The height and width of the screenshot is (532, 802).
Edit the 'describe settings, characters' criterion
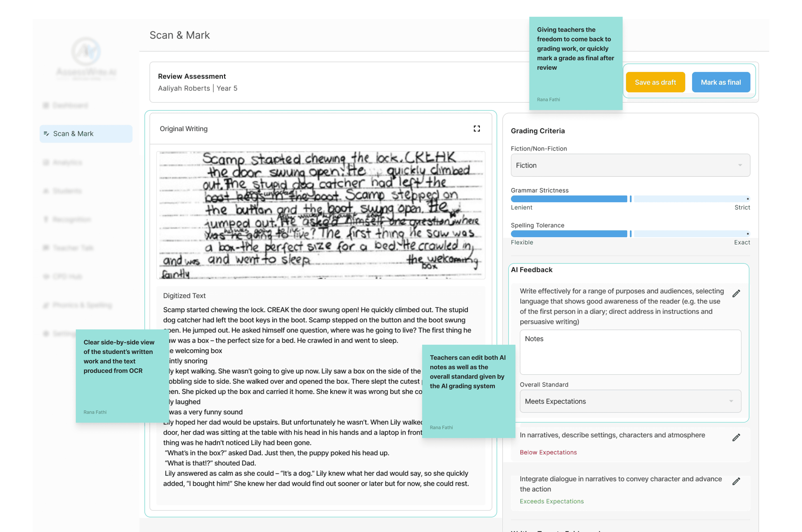[736, 437]
